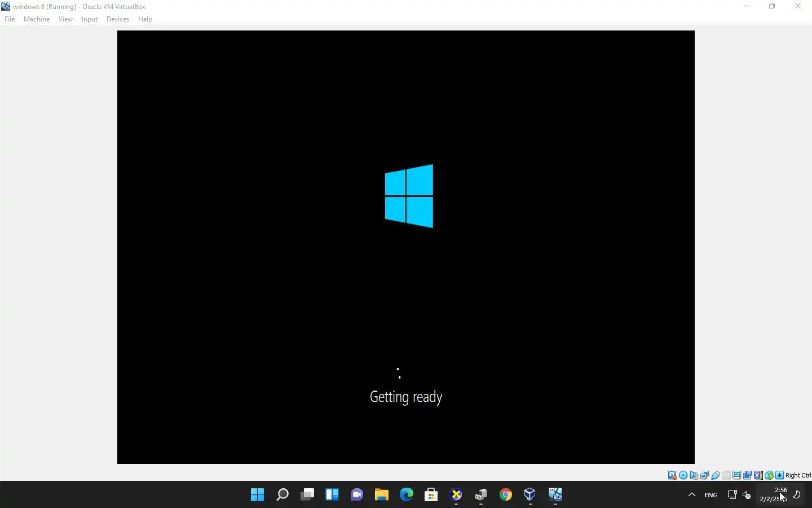Click the recording status indicator icon

747,475
